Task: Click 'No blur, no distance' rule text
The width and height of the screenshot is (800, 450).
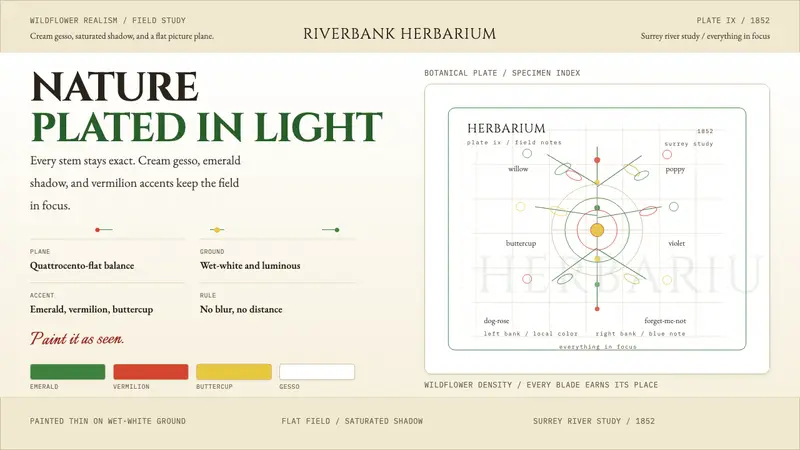Action: pos(241,309)
